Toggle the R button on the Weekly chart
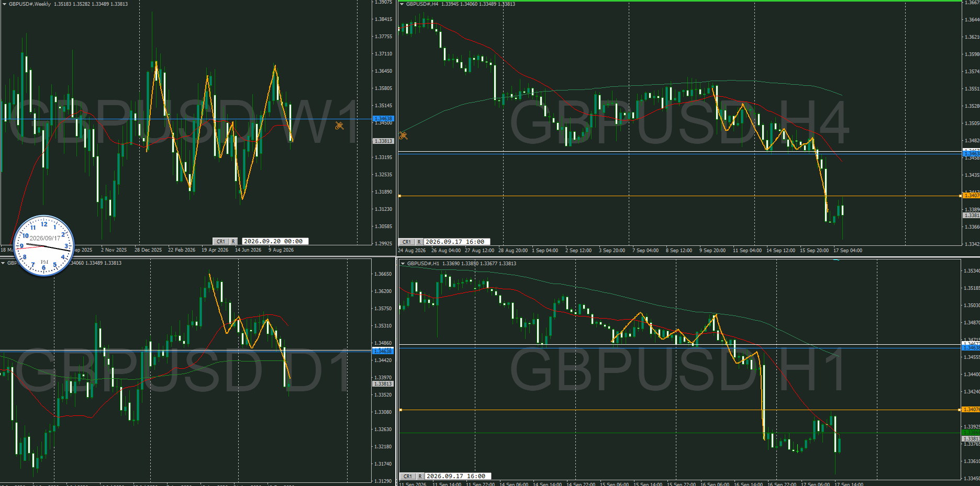 233,242
